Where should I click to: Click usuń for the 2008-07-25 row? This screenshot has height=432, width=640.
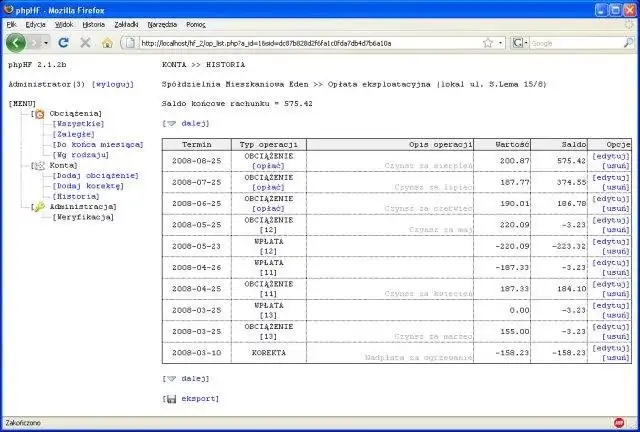616,187
